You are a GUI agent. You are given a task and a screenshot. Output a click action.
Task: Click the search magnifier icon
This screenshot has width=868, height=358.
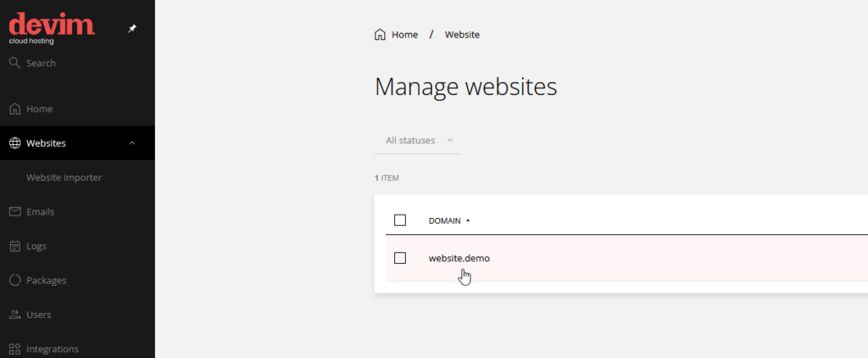14,63
